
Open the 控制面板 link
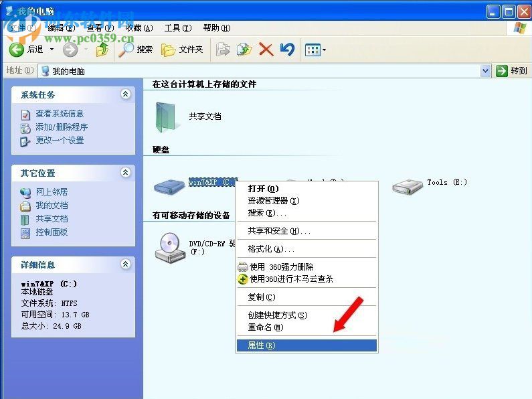[x=52, y=232]
